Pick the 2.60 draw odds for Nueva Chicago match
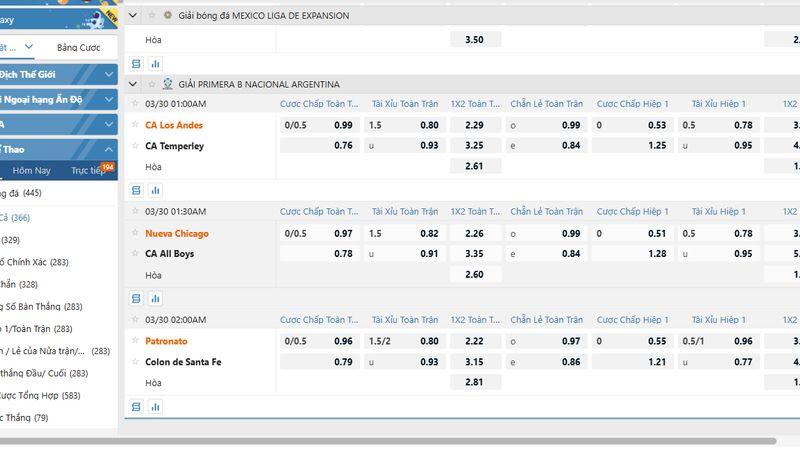The image size is (800, 450). [x=474, y=274]
